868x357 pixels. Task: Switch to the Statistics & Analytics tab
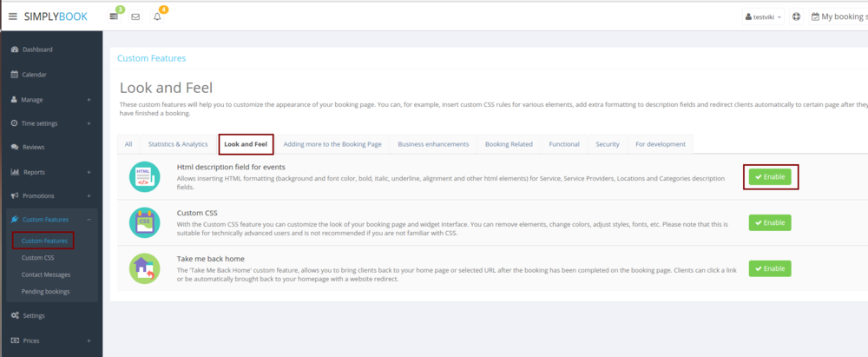[x=178, y=144]
